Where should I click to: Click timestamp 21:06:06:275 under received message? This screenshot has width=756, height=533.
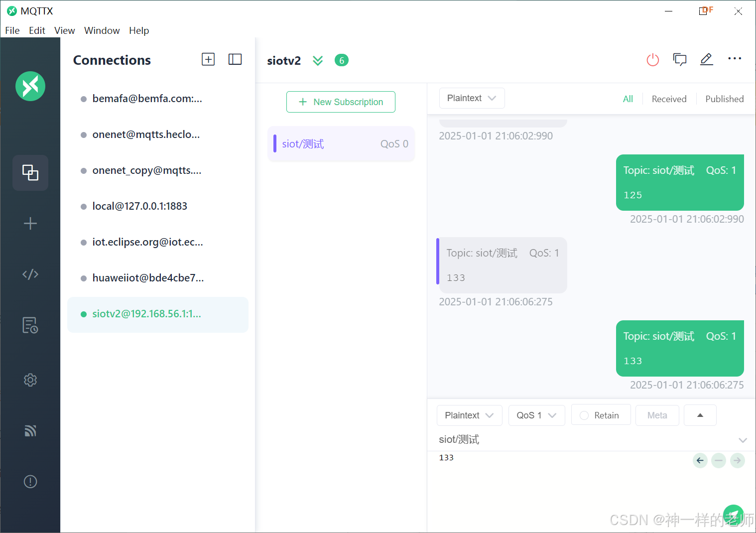coord(496,302)
